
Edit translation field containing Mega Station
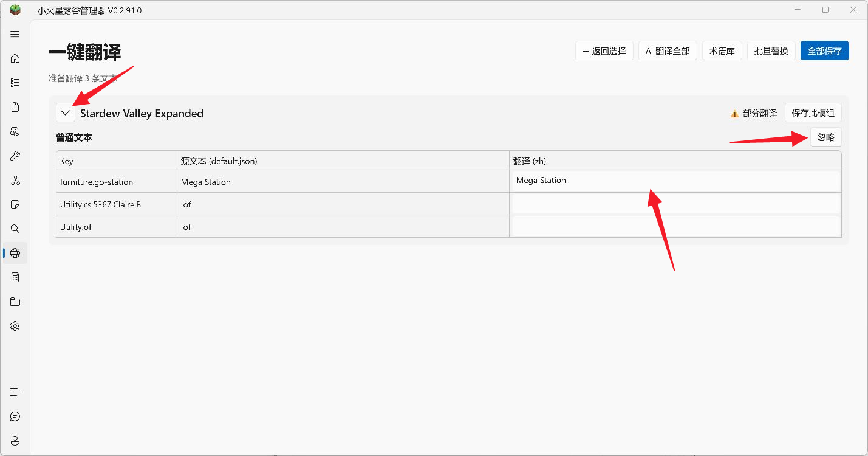(x=677, y=181)
